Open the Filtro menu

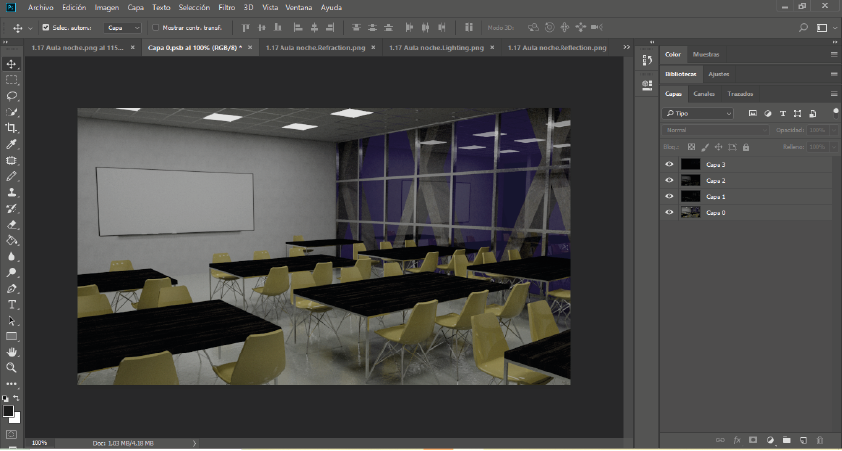pos(227,8)
